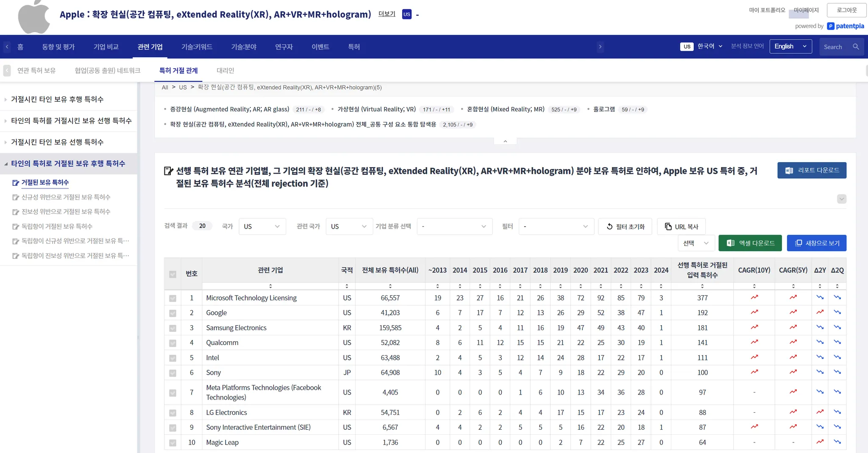This screenshot has height=453, width=868.
Task: Click Microsoft row CAGR(10Y) trend icon
Action: point(754,298)
